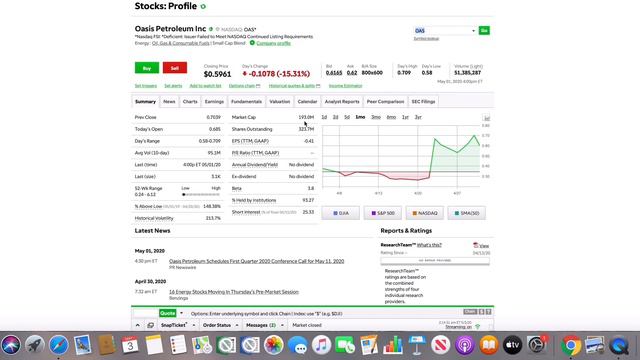Image resolution: width=640 pixels, height=360 pixels.
Task: Set chart range to 3yr
Action: coord(418,117)
